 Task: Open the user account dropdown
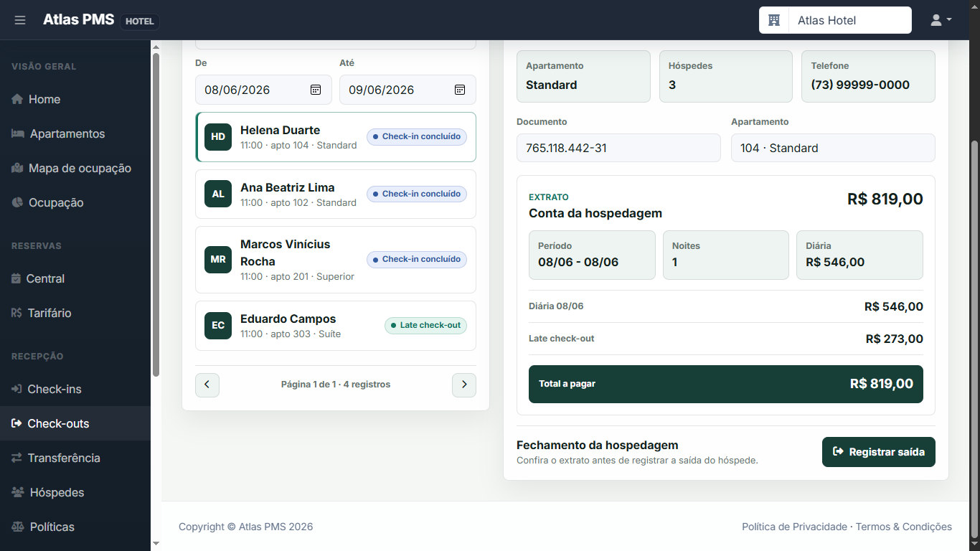point(941,20)
